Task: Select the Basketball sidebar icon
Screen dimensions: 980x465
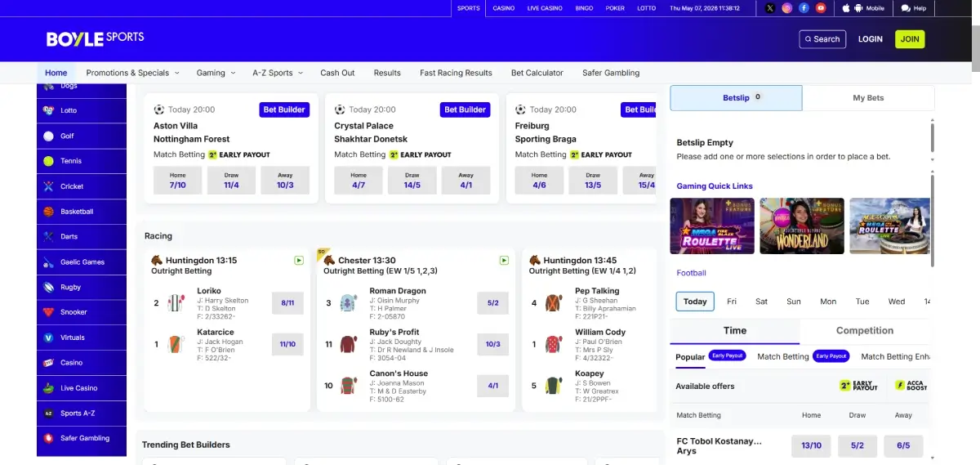Action: click(x=49, y=212)
